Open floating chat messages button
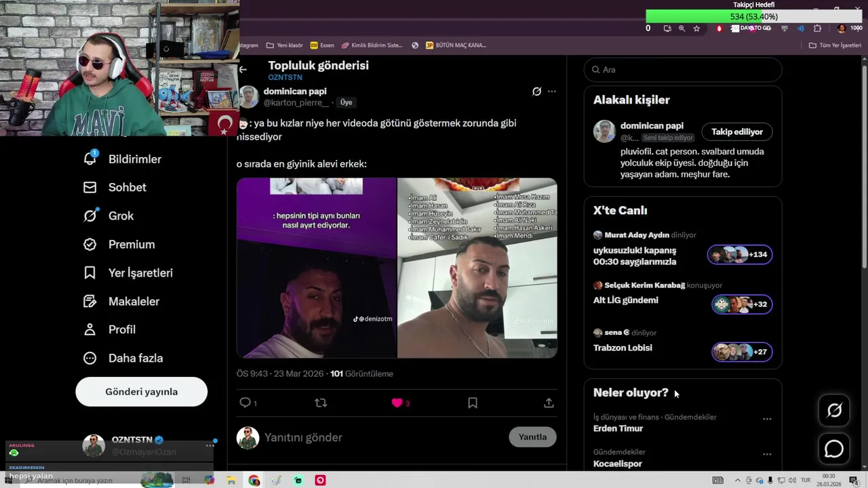The height and width of the screenshot is (488, 868). coord(834,449)
